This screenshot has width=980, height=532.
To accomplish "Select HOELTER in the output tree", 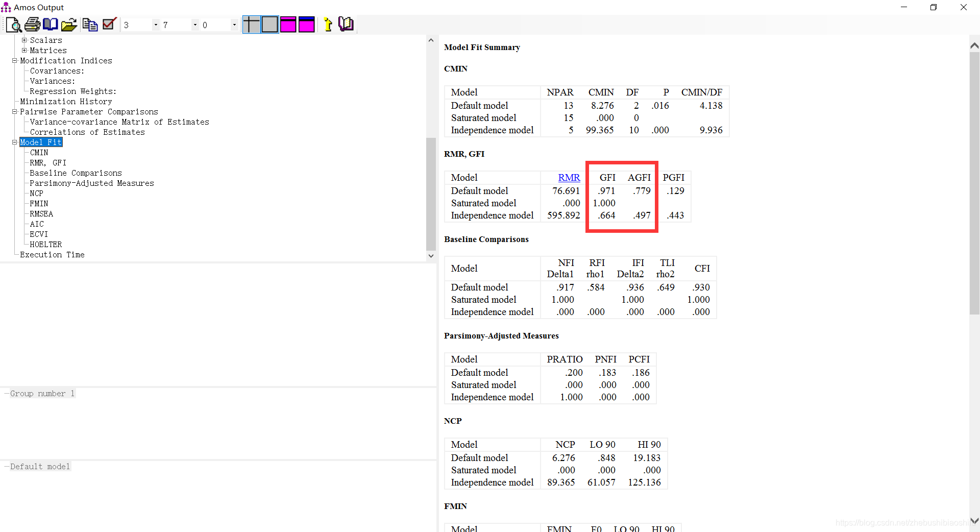I will [46, 245].
